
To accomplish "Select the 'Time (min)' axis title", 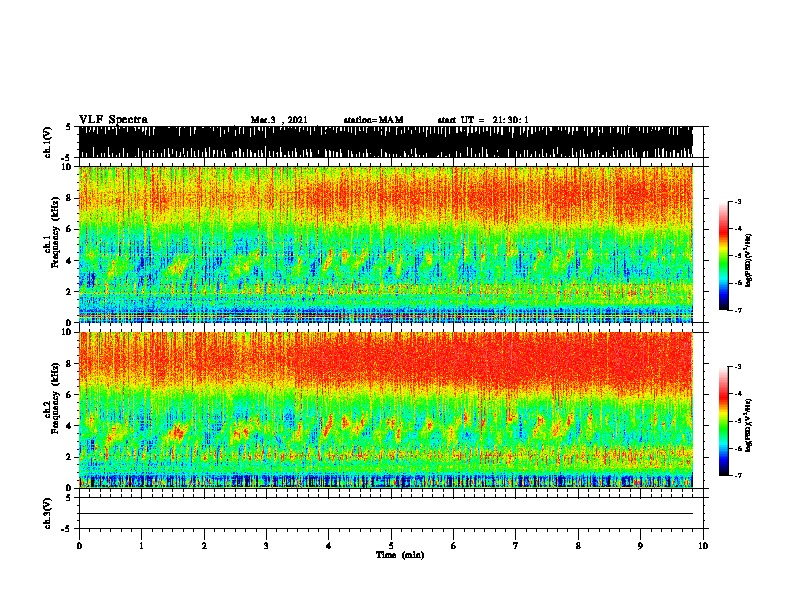I will point(400,555).
